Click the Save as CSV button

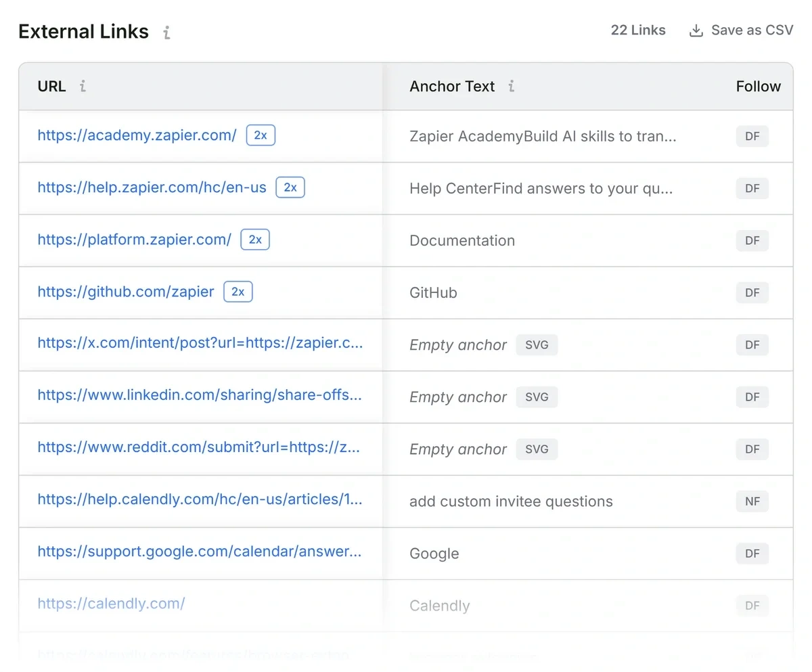click(741, 30)
